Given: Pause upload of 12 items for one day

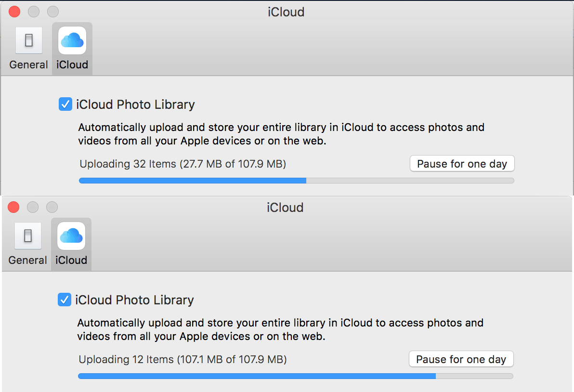Looking at the screenshot, I should (461, 359).
